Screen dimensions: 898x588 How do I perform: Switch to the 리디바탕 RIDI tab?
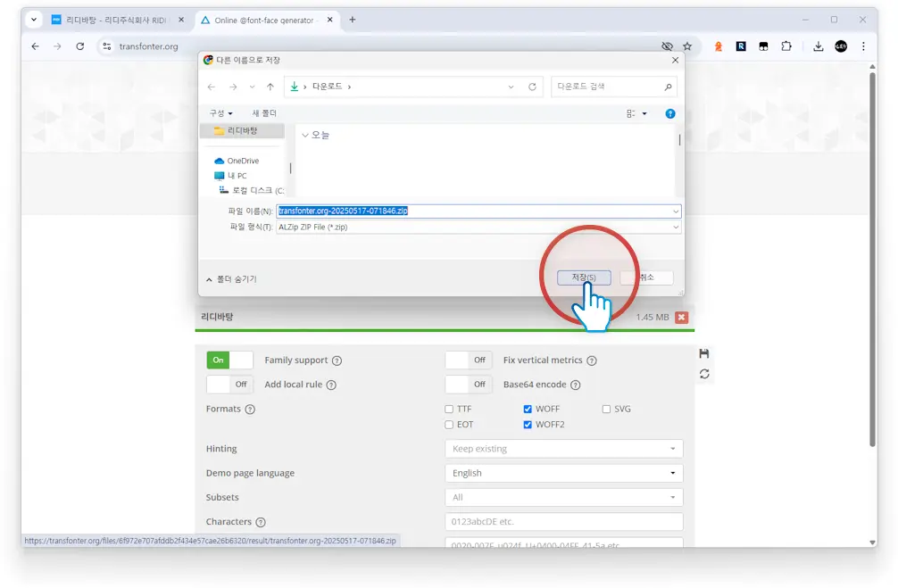coord(118,20)
